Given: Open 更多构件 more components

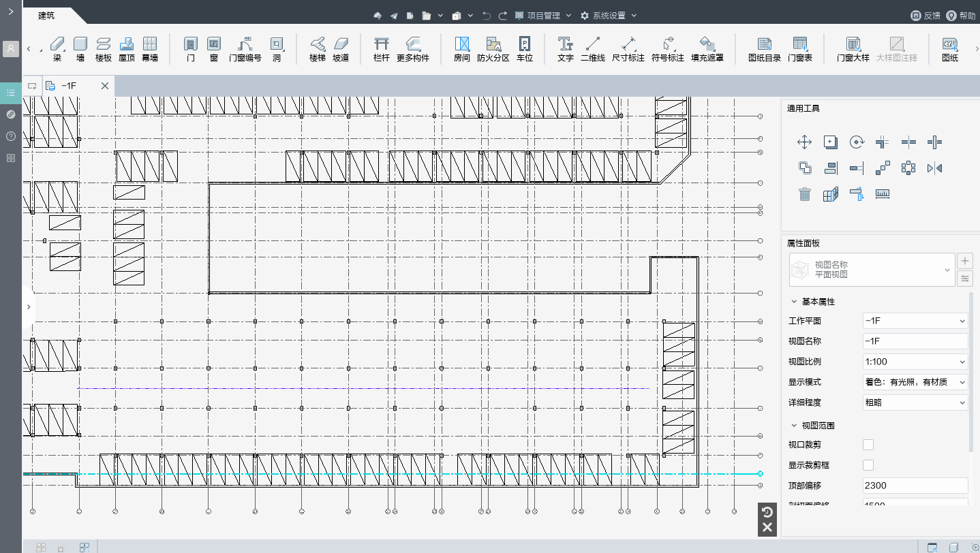Looking at the screenshot, I should pos(413,50).
